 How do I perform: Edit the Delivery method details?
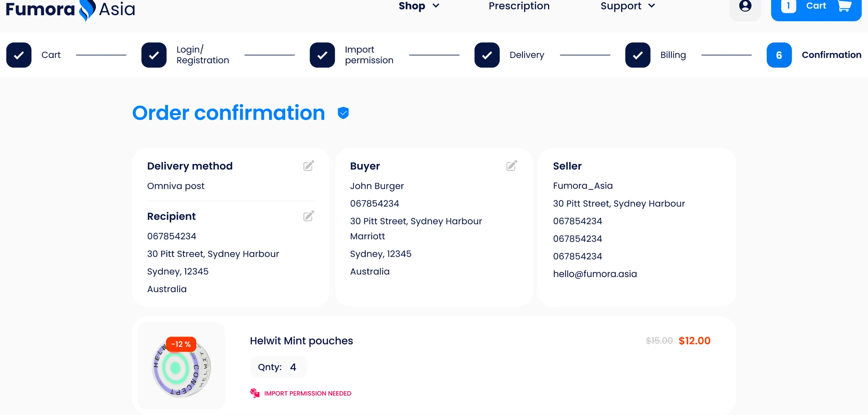pos(309,166)
